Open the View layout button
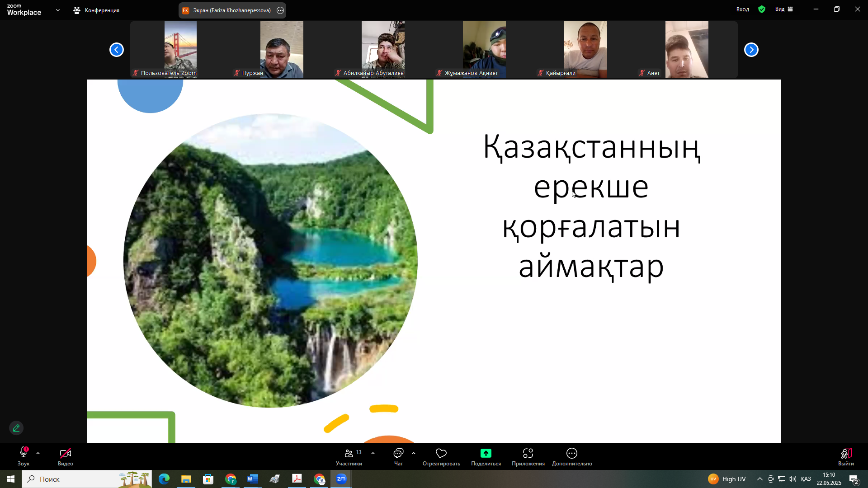 784,9
